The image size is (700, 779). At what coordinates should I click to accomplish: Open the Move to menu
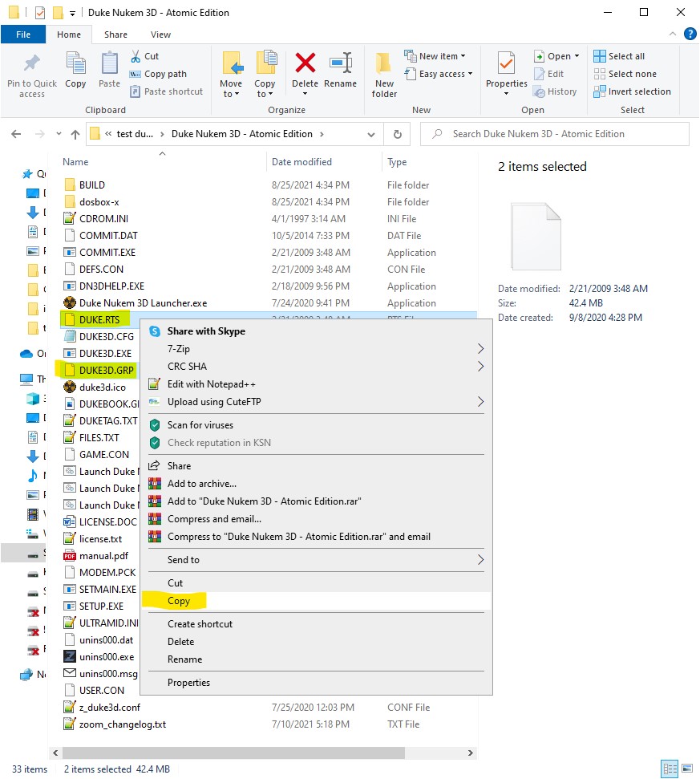pos(232,75)
